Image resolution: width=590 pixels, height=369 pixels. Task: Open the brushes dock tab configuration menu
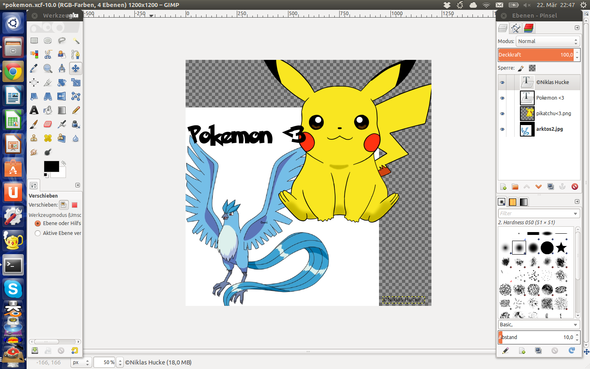pyautogui.click(x=577, y=202)
